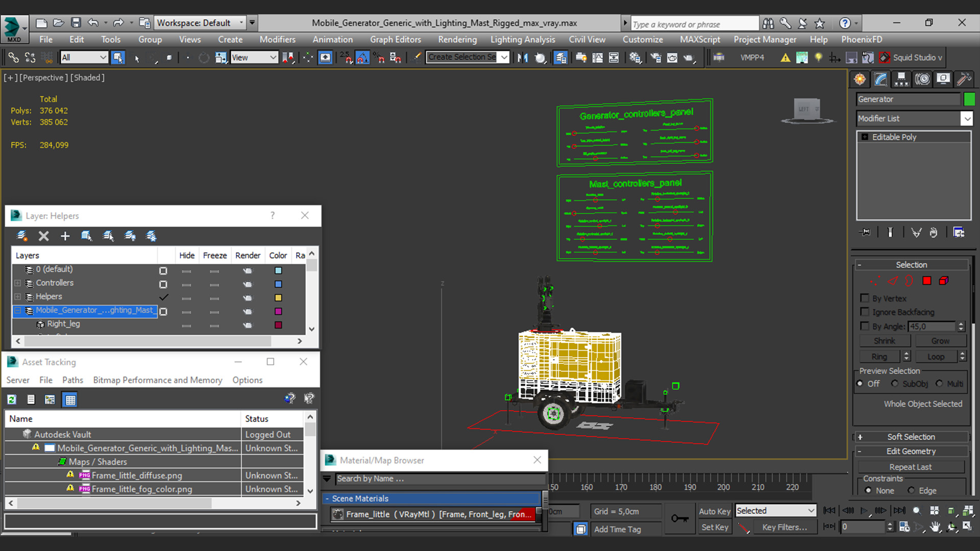Toggle current layer box for 0 (default)
This screenshot has width=980, height=551.
(163, 270)
